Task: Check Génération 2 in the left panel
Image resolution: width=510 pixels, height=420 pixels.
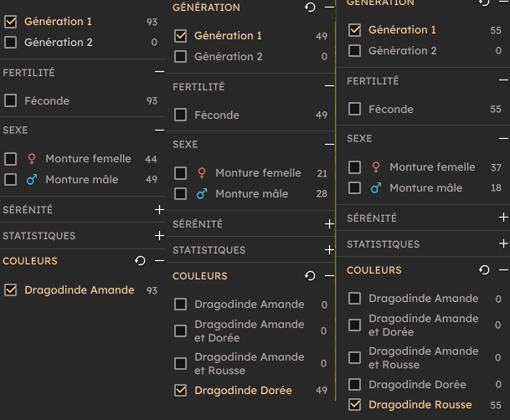Action: [10, 42]
